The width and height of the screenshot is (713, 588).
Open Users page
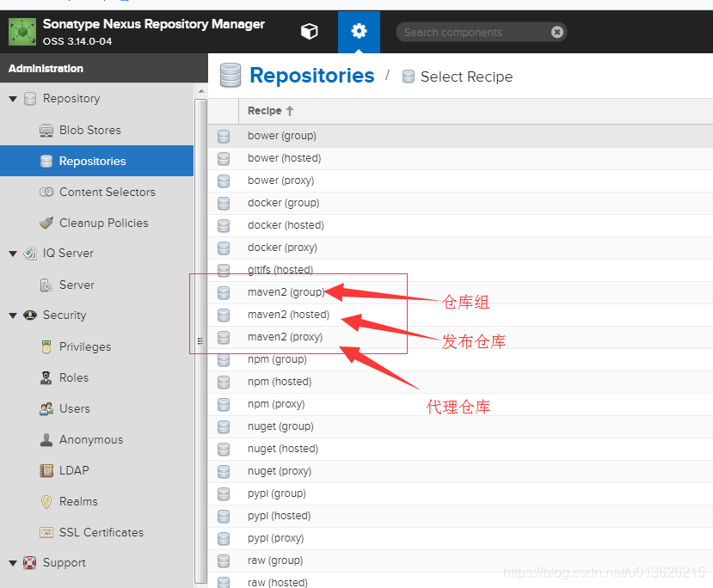75,408
